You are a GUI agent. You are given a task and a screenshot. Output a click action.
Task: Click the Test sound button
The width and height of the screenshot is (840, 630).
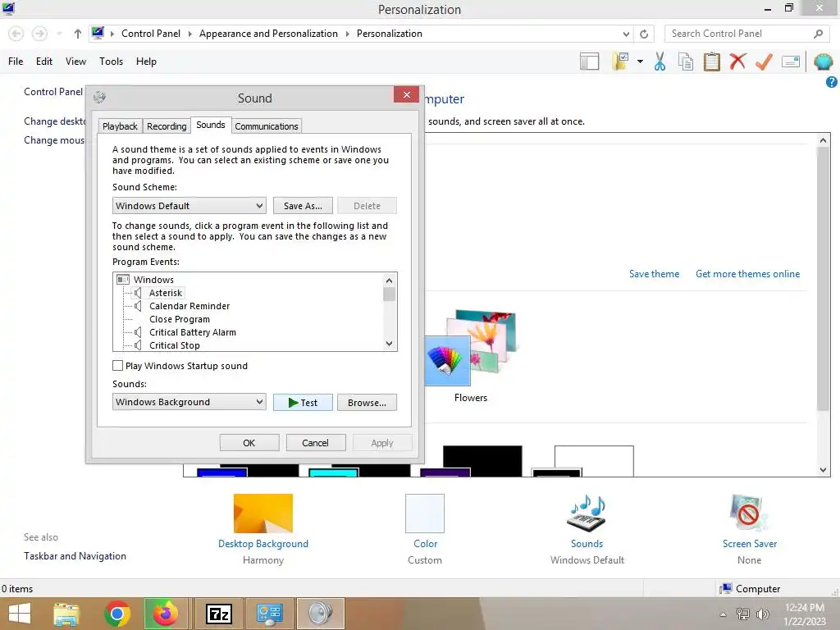point(303,402)
